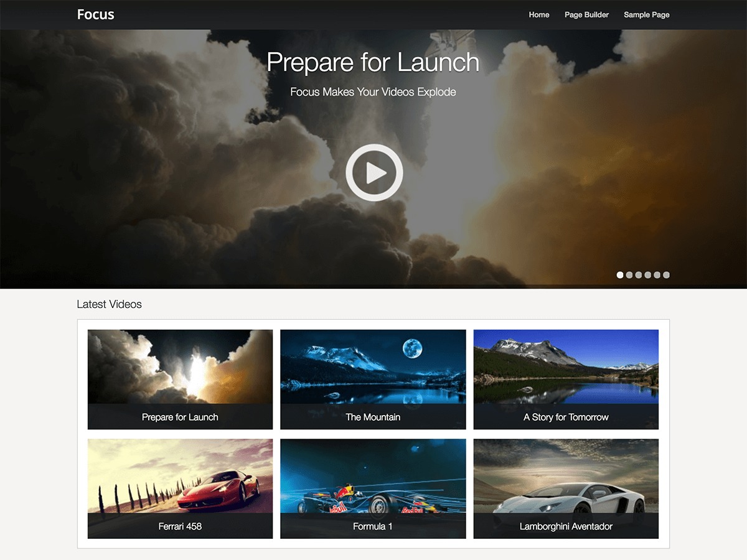
Task: Select the third slider navigation dot
Action: [639, 274]
